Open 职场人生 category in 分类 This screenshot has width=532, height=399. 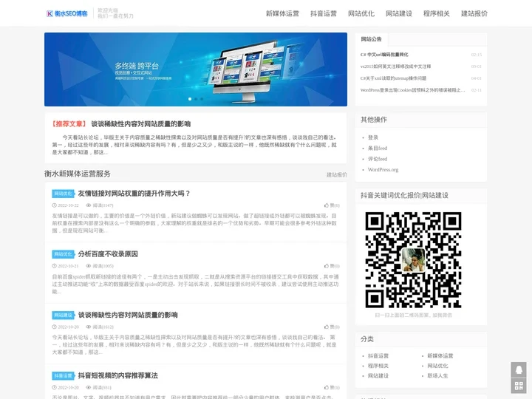[x=437, y=376]
